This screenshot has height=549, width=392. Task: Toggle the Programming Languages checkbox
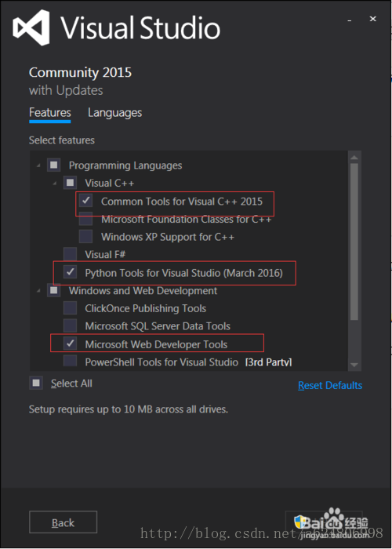[54, 165]
